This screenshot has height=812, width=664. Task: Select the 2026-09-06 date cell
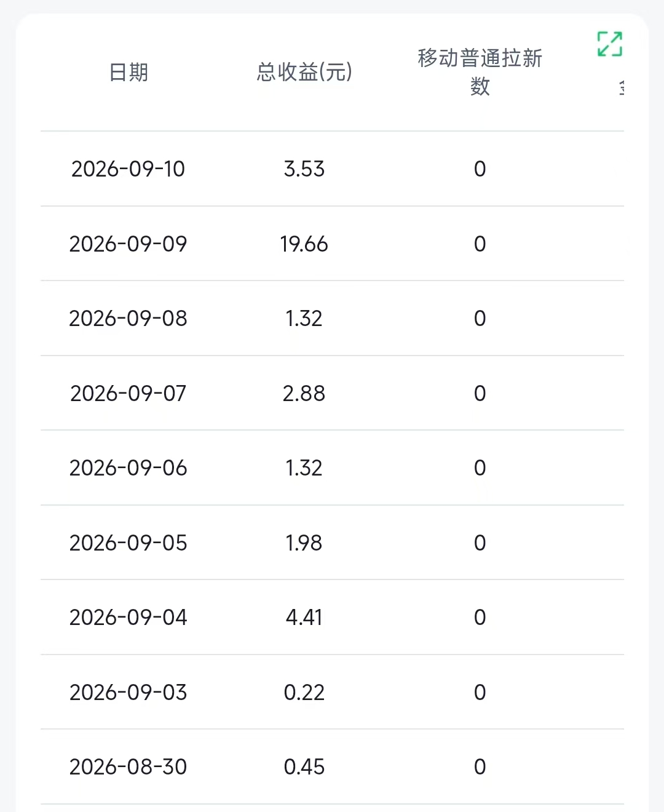(x=128, y=468)
